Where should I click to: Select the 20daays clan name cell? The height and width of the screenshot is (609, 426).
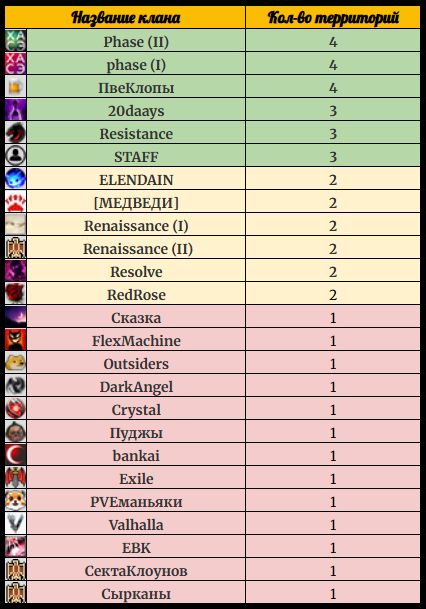[136, 109]
